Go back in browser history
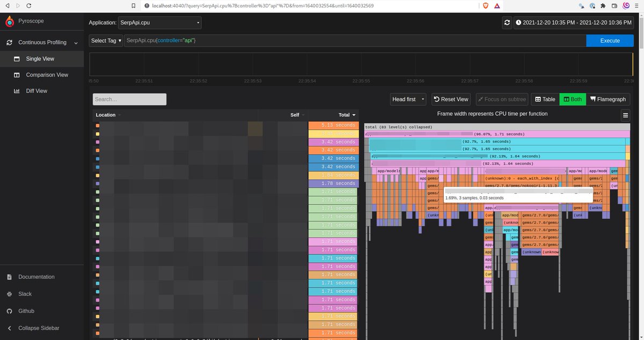Image resolution: width=644 pixels, height=340 pixels. [x=8, y=5]
